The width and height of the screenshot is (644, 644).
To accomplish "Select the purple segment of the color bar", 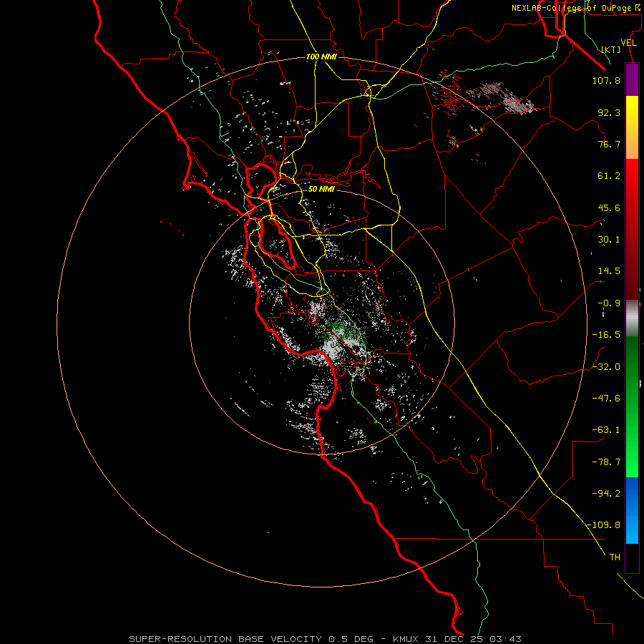I will [632, 79].
